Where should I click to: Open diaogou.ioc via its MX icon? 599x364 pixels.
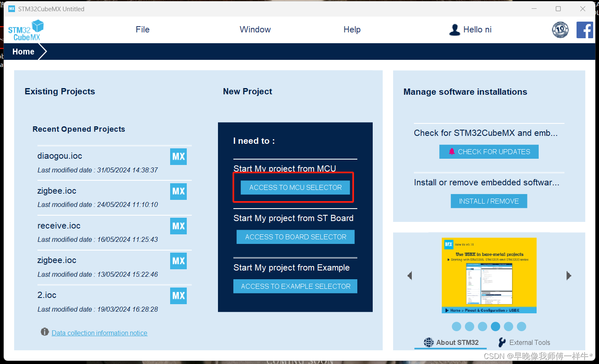(178, 157)
